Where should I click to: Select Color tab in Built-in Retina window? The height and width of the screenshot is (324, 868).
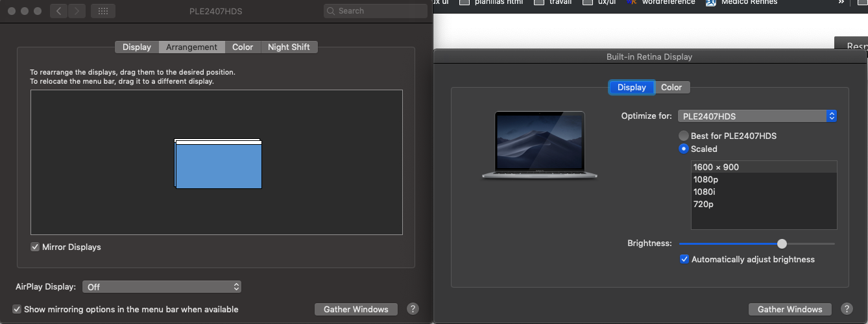[671, 87]
